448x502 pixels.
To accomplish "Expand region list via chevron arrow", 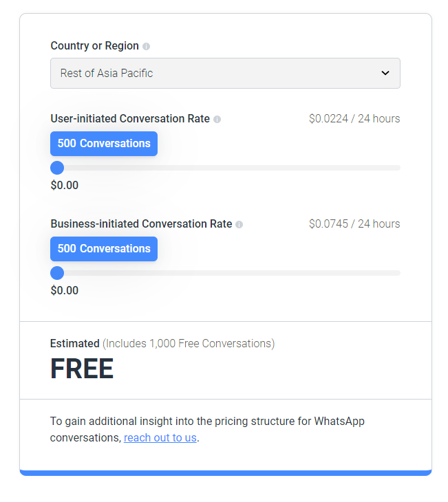I will (385, 73).
